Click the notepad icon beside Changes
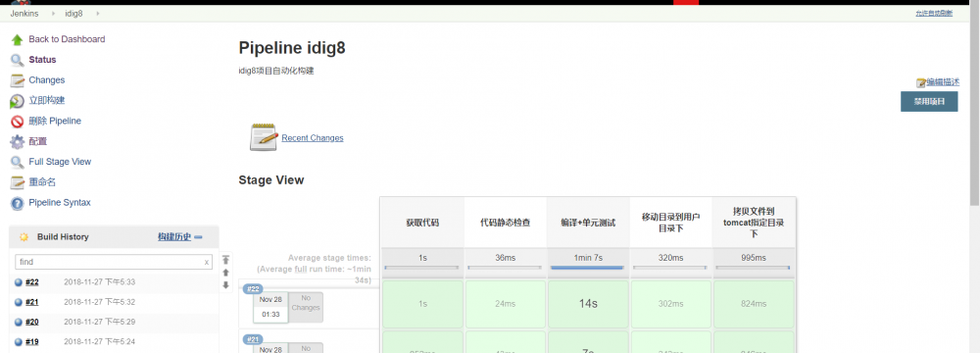The height and width of the screenshot is (353, 980). (x=17, y=80)
